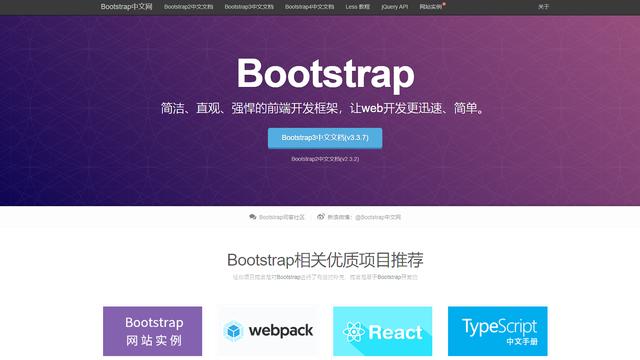Open the Bootstrap 网站实例 purple card

(x=152, y=331)
